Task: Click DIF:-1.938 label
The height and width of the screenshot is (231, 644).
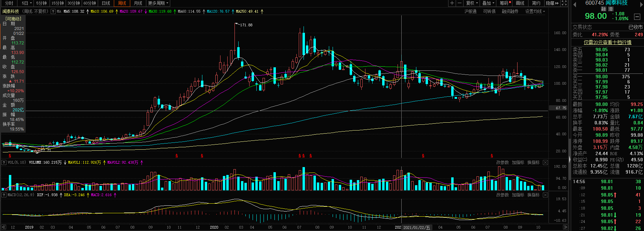Action: tap(47, 195)
